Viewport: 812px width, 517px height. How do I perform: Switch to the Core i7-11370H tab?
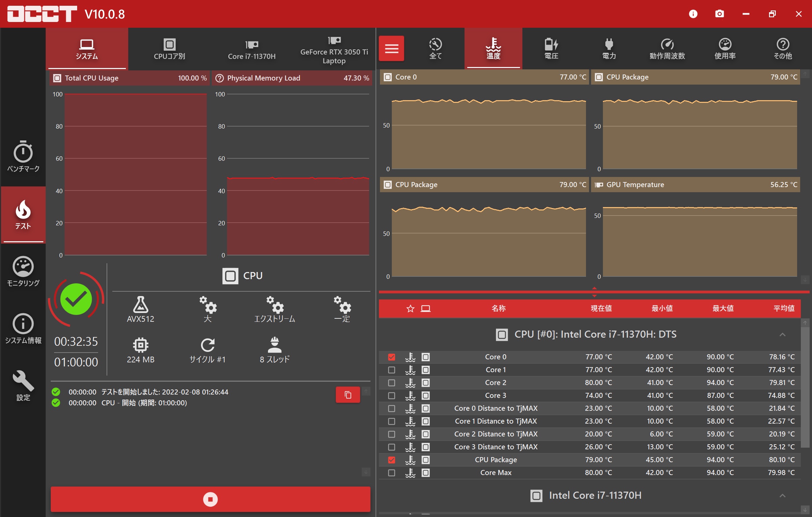click(252, 49)
